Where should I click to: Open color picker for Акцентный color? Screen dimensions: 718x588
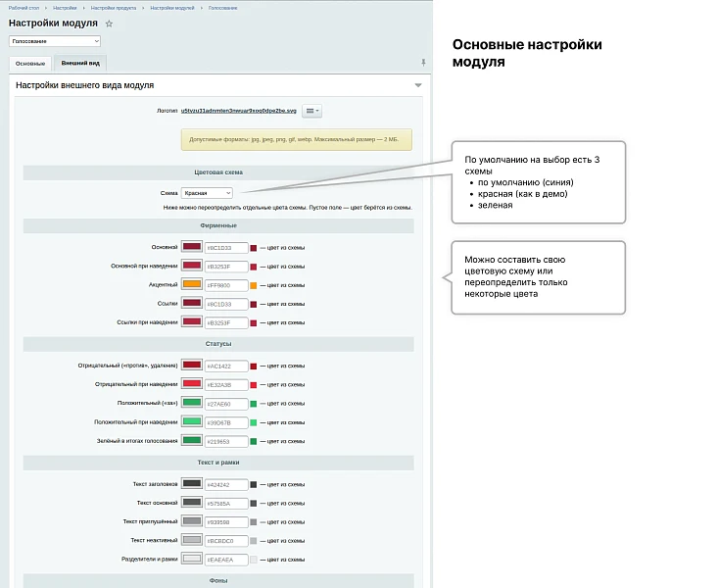click(x=192, y=284)
